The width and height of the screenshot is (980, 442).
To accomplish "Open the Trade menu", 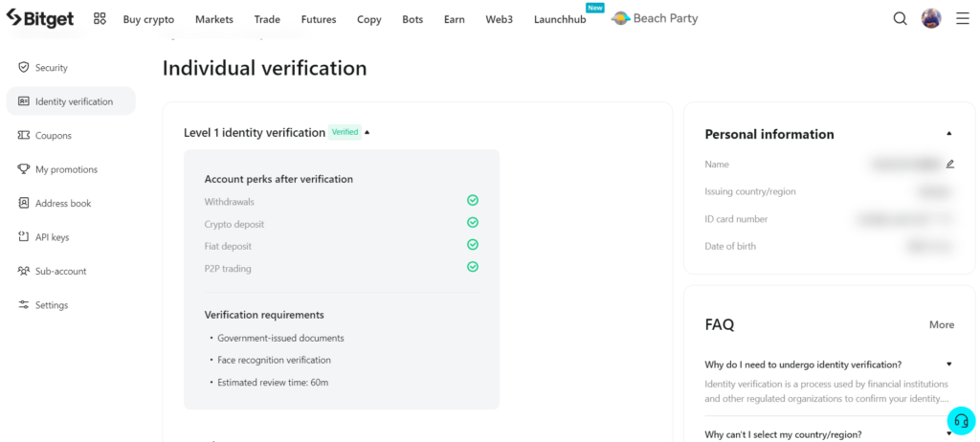I will (x=268, y=19).
